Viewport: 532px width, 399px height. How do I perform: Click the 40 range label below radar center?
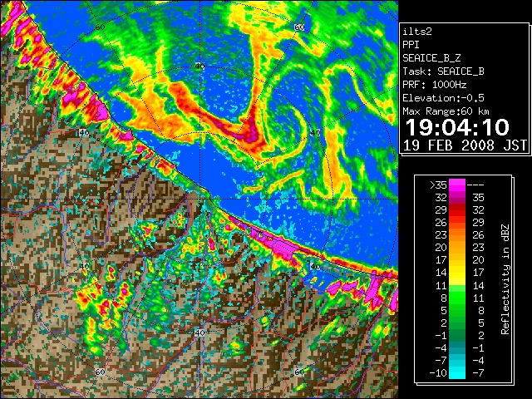199,332
